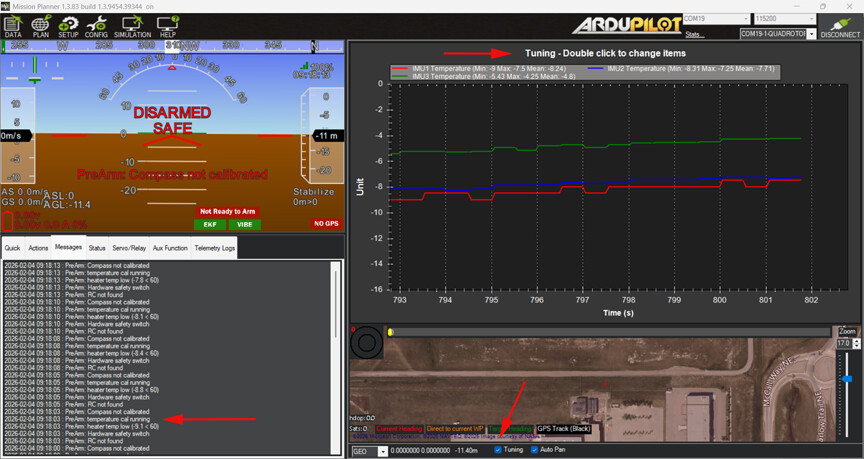Open the SIMULATION screen
Screen dimensions: 864x459
pos(132,26)
